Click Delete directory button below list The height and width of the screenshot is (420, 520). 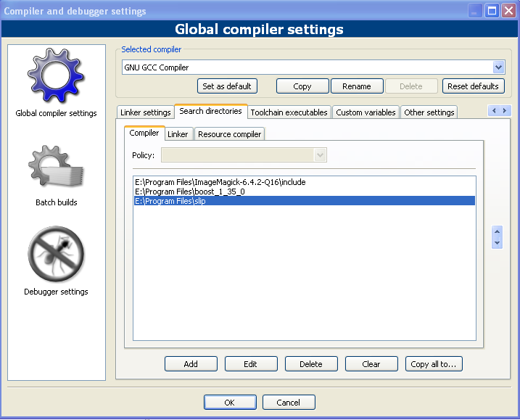pos(311,364)
